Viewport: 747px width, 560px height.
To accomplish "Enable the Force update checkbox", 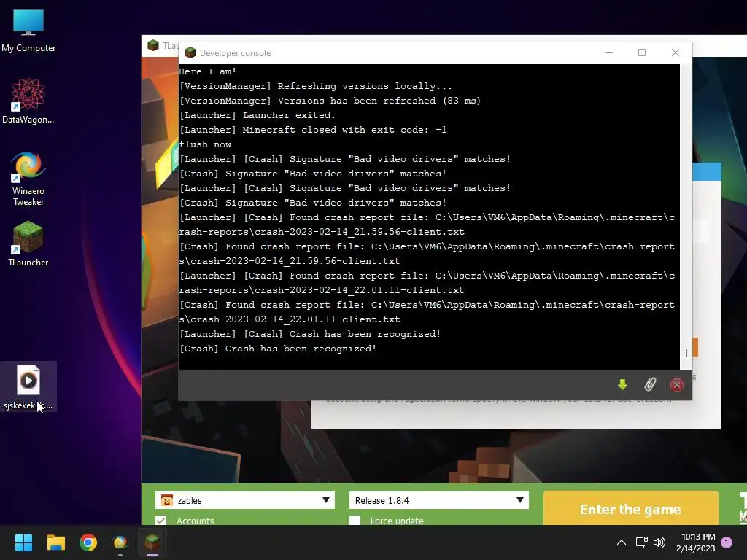I will click(355, 521).
